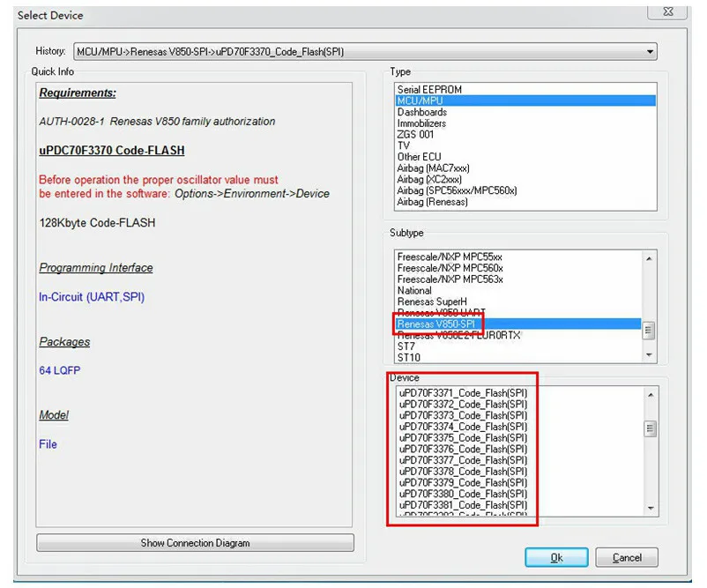Close the Select Device window

[667, 11]
